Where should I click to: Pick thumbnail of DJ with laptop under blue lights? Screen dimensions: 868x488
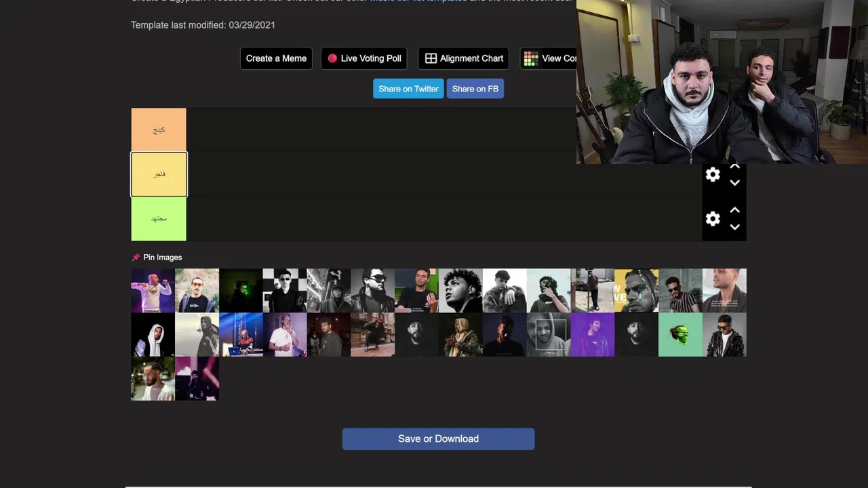point(241,334)
